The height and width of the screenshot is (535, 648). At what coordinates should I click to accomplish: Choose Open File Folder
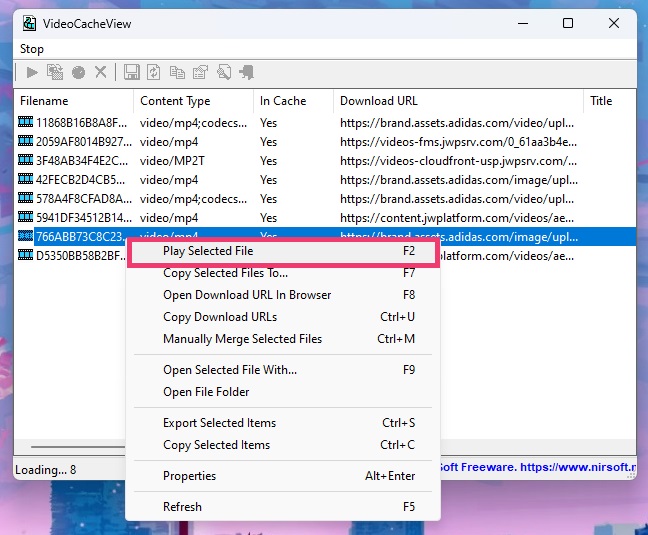[283, 392]
